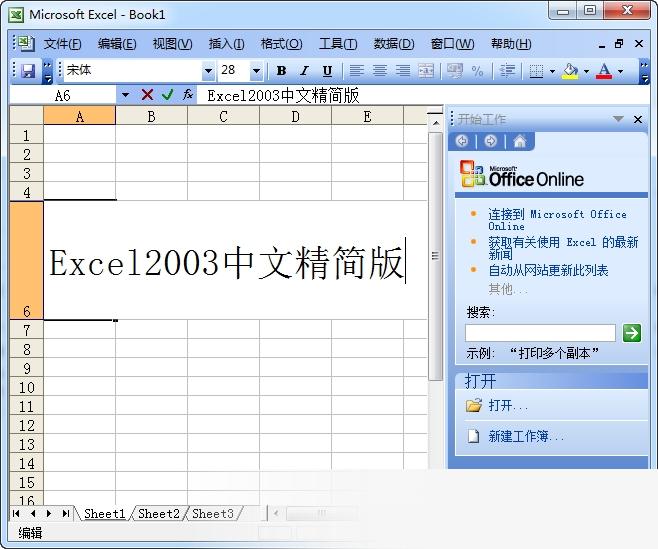Screen dimensions: 658x549
Task: Open the 编辑(E) menu
Action: pyautogui.click(x=117, y=44)
